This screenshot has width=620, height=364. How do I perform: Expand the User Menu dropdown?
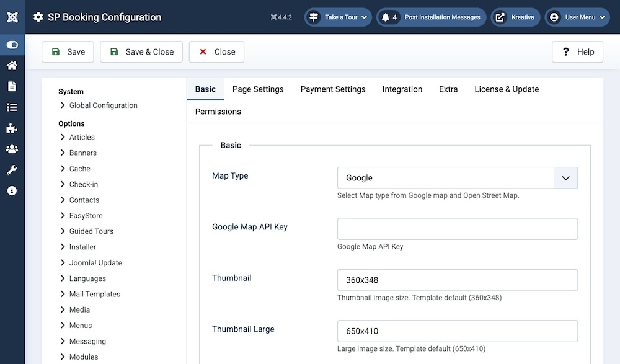click(x=578, y=17)
